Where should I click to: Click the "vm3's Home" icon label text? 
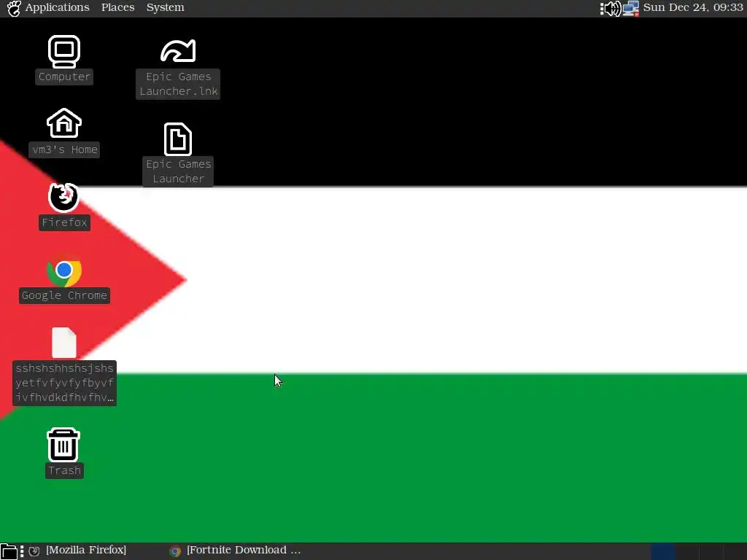coord(64,149)
